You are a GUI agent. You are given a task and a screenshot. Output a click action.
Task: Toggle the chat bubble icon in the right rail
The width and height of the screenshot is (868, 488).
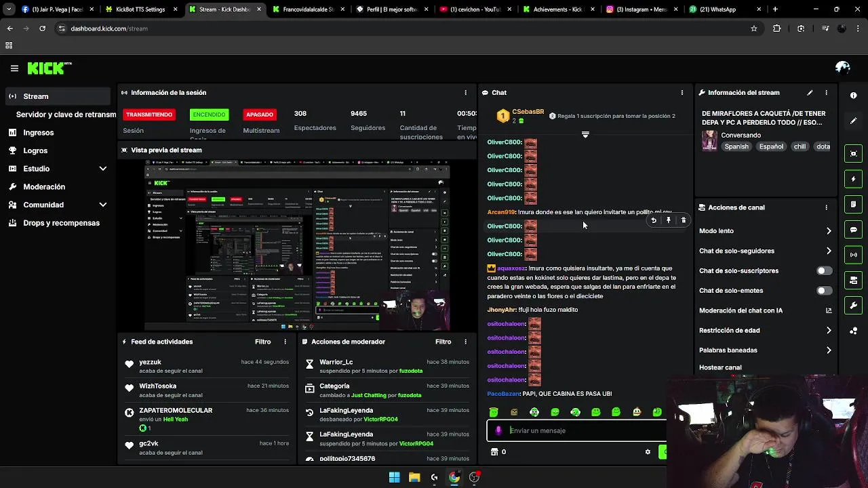tap(854, 230)
